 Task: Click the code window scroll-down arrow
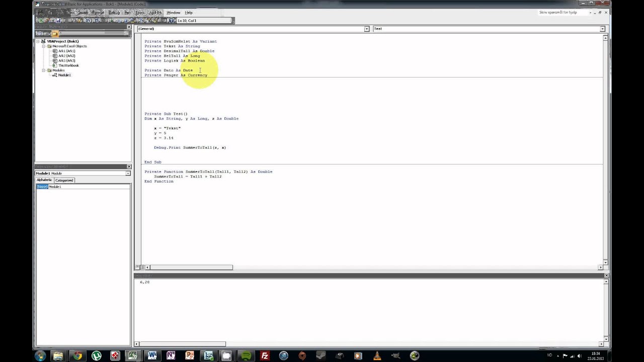pos(605,262)
